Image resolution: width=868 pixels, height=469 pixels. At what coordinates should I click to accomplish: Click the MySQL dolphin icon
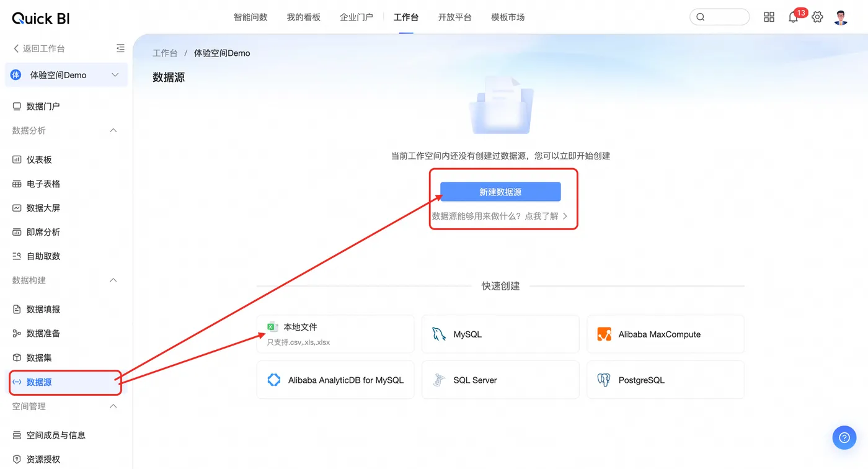[439, 334]
